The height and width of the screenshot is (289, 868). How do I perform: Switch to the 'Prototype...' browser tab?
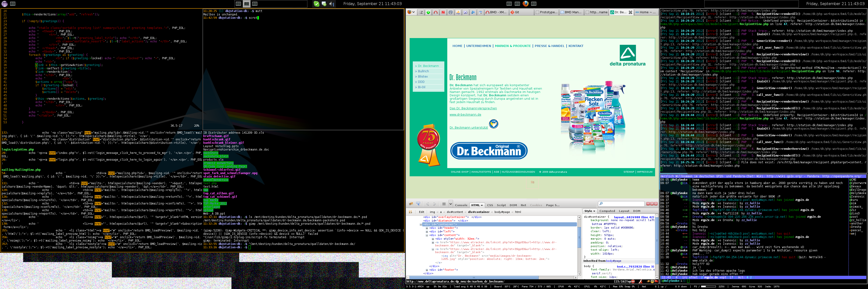(x=547, y=12)
